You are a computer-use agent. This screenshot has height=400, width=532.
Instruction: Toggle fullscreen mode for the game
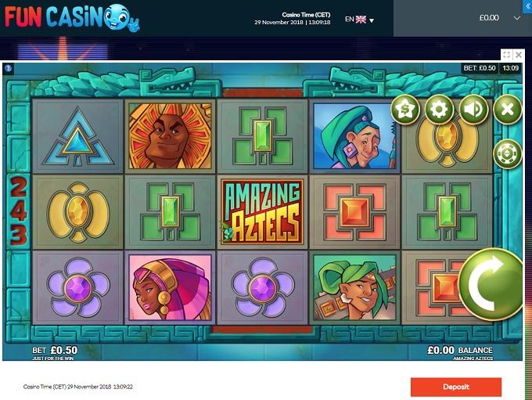pos(506,55)
